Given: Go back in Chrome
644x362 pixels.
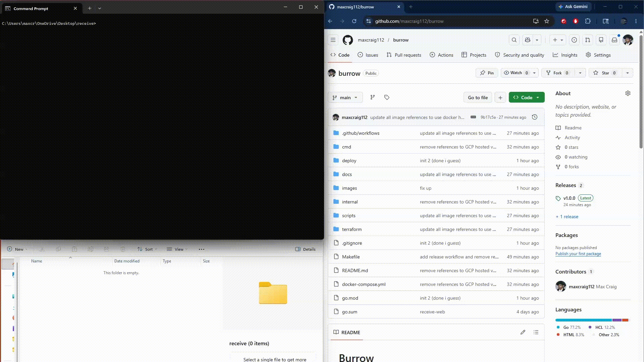Looking at the screenshot, I should click(x=330, y=21).
